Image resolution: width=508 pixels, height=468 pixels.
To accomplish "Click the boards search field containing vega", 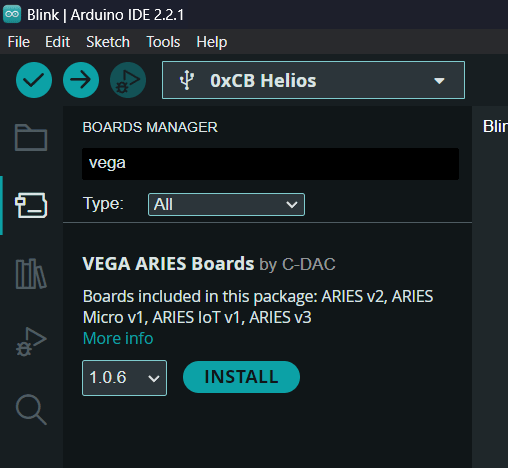I will pyautogui.click(x=270, y=164).
